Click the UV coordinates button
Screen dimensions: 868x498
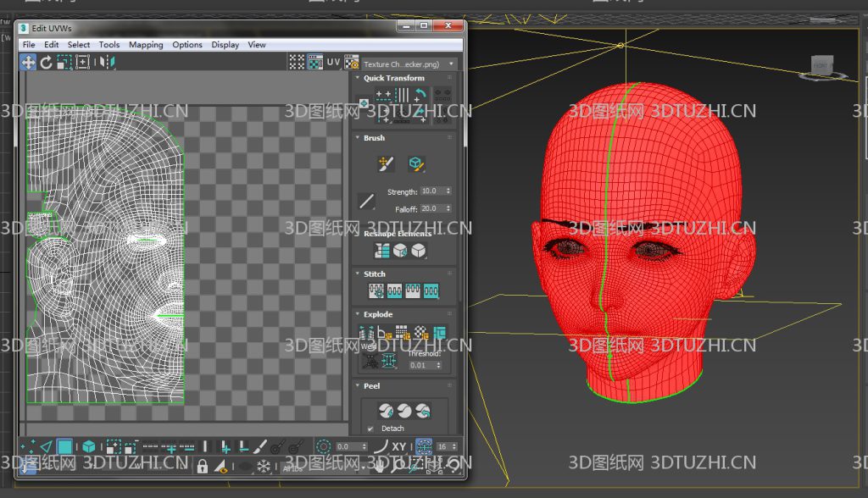[333, 63]
